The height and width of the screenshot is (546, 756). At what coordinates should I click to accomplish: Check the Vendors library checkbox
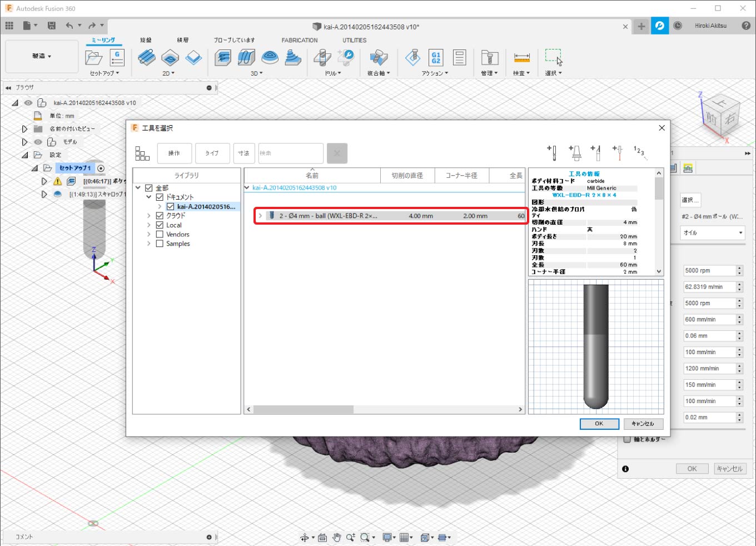(x=160, y=235)
